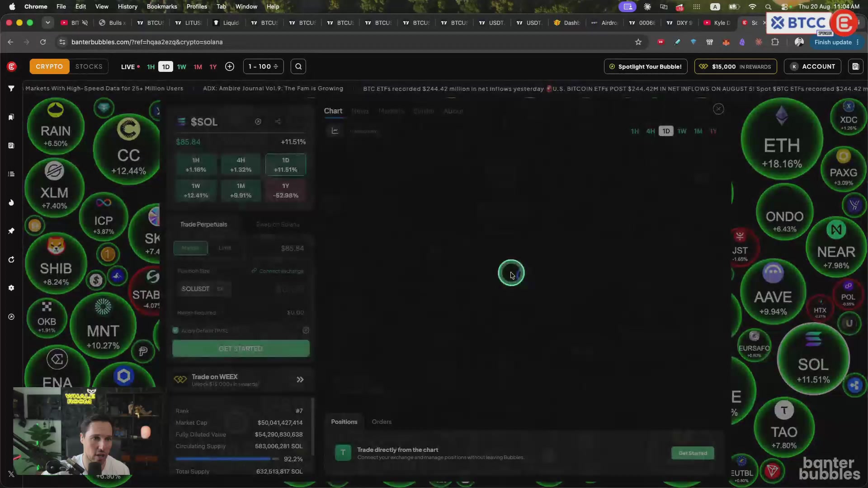Switch to list view icon in left sidebar
The height and width of the screenshot is (488, 868).
(x=11, y=174)
